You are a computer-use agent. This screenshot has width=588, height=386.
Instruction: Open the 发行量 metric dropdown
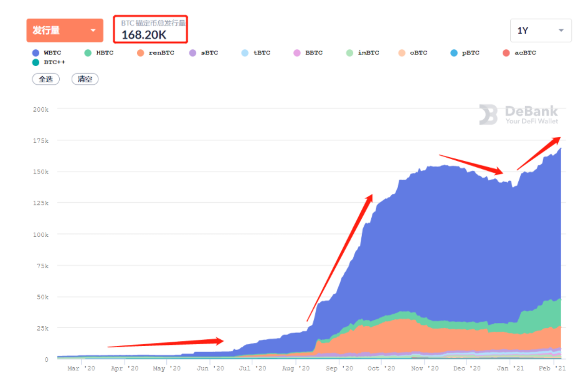tap(65, 31)
